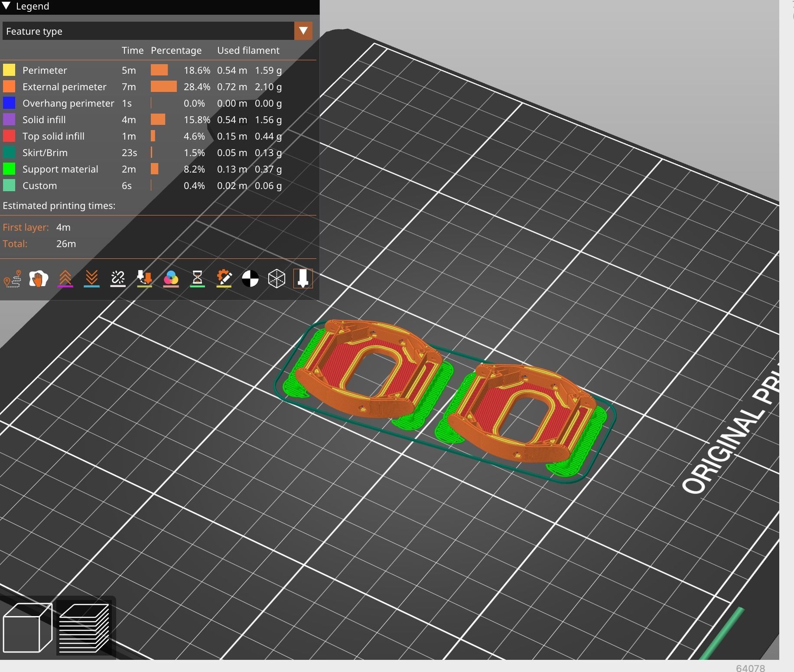Switch to 3D editor cube view

click(27, 627)
